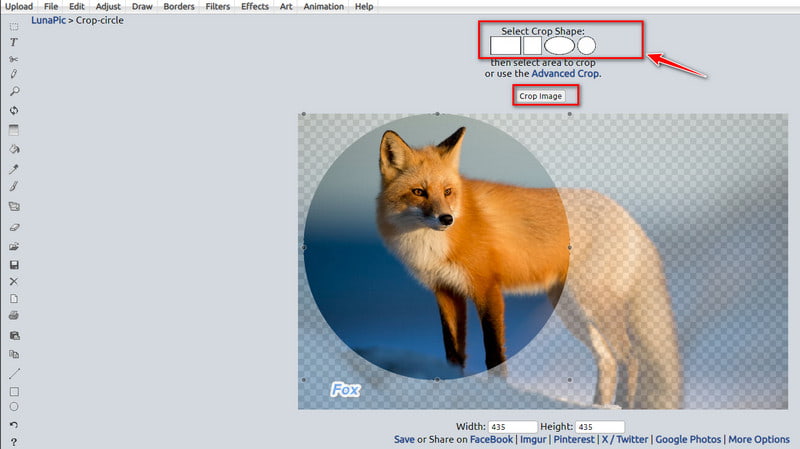Click the rotate arrows icon
This screenshot has height=449, width=800.
tap(14, 110)
